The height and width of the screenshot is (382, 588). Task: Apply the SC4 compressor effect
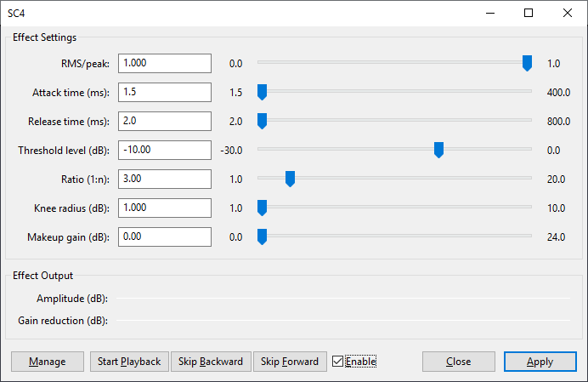click(x=540, y=362)
